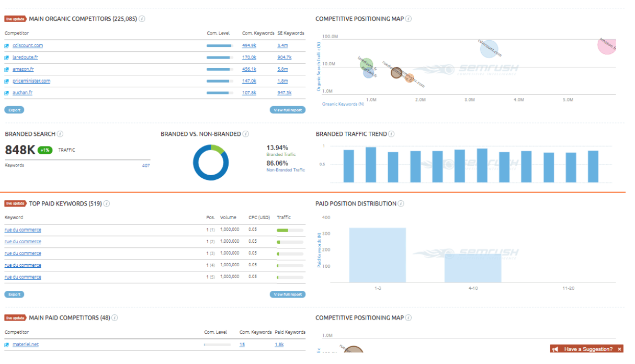The width and height of the screenshot is (635, 364).
Task: Click CPC (USD) column header
Action: click(259, 218)
